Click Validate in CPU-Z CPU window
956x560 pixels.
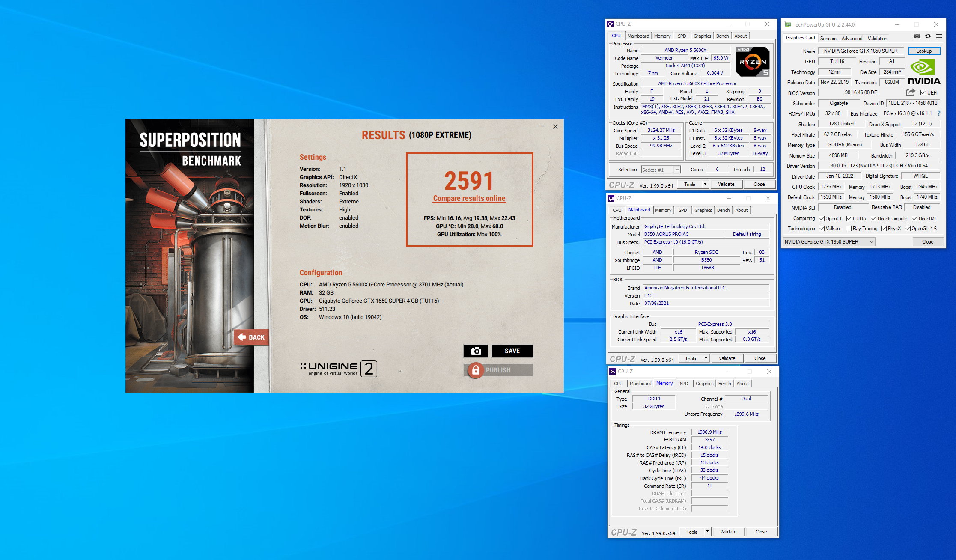click(x=726, y=184)
